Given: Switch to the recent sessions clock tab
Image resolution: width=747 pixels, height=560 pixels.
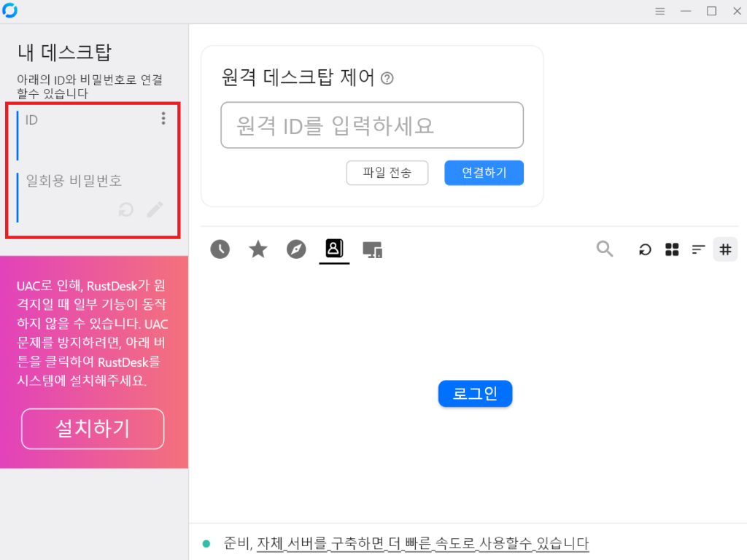Looking at the screenshot, I should 220,249.
